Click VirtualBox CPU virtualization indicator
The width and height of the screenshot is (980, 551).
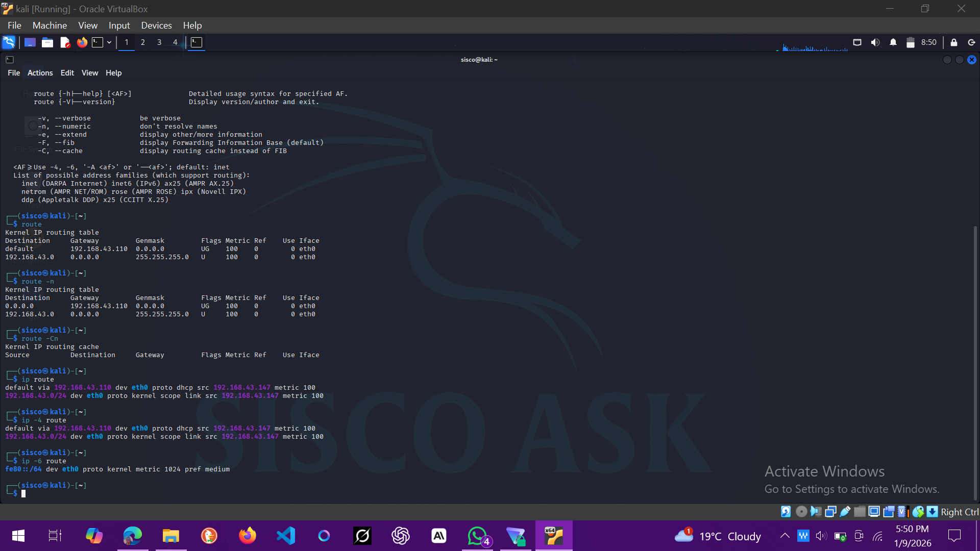(x=902, y=512)
